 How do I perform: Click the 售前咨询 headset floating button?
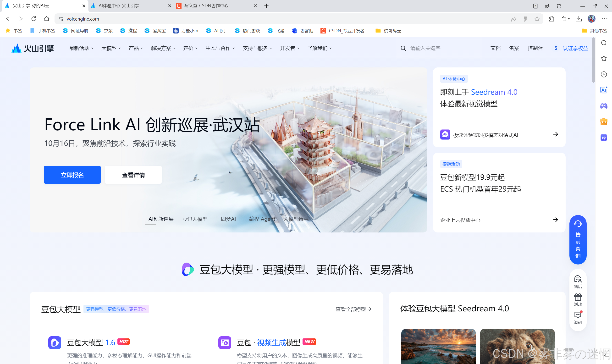point(578,239)
